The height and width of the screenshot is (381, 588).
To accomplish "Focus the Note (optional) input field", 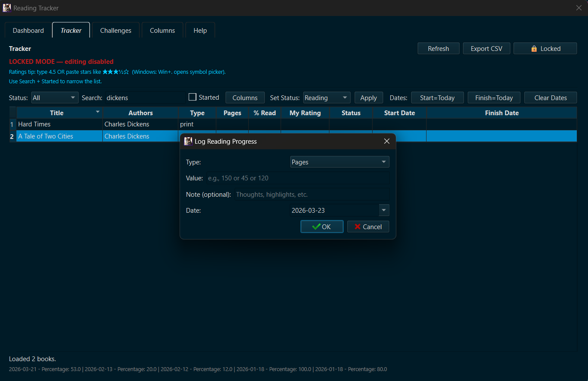I will pos(311,194).
